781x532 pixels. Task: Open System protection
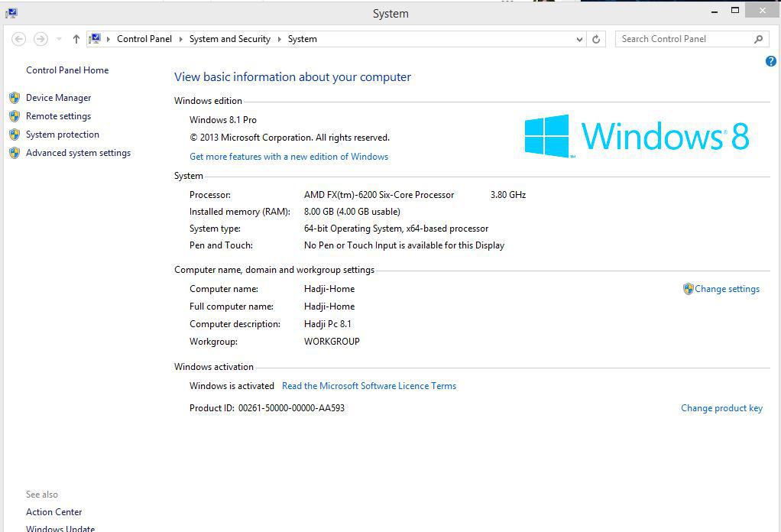pos(62,135)
